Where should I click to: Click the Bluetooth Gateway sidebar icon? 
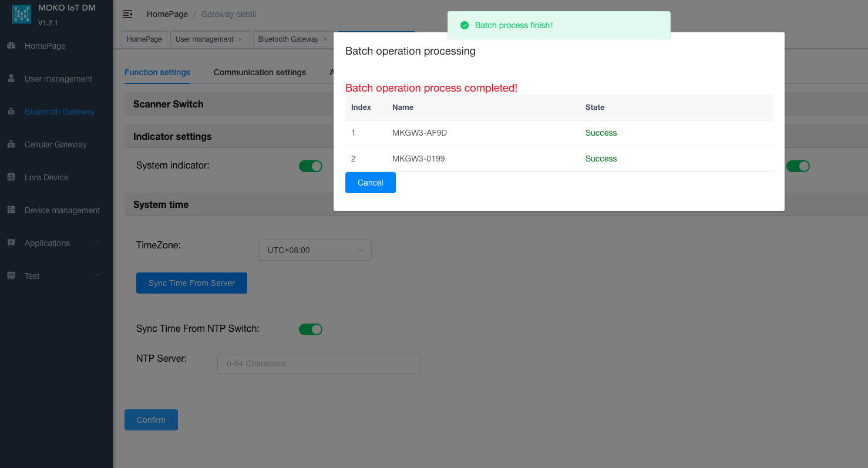[x=11, y=112]
